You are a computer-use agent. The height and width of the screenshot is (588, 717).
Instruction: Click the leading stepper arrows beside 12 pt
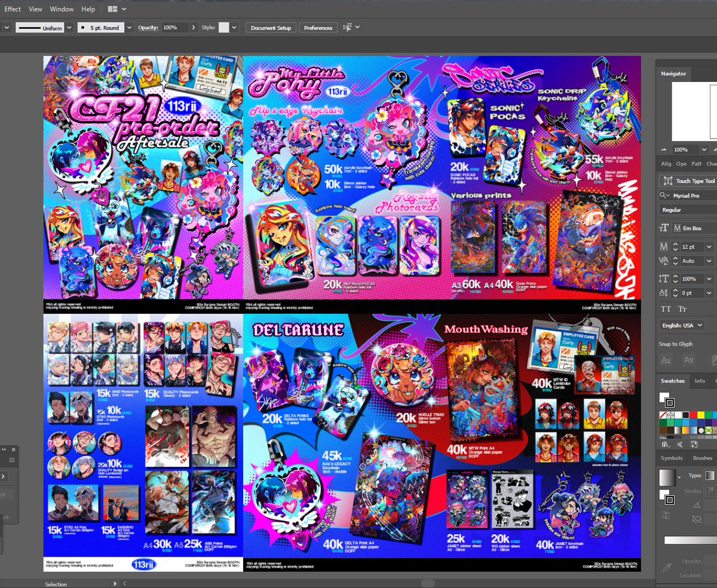click(675, 247)
